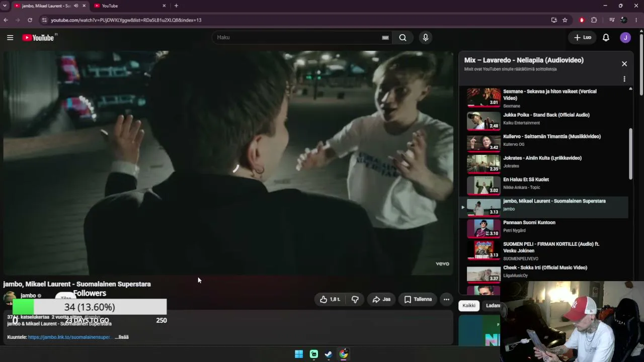644x362 pixels.
Task: Open the jambo.lnk.to link in description
Action: point(69,337)
